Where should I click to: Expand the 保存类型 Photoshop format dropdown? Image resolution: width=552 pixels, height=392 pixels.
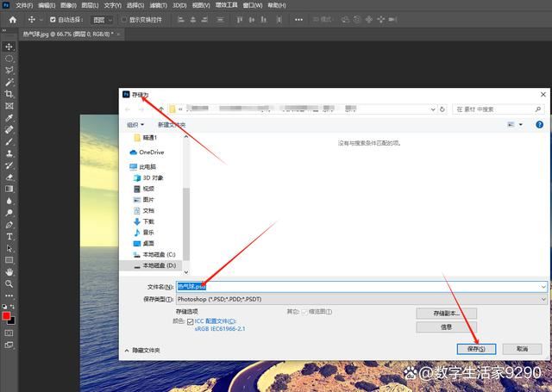(543, 298)
